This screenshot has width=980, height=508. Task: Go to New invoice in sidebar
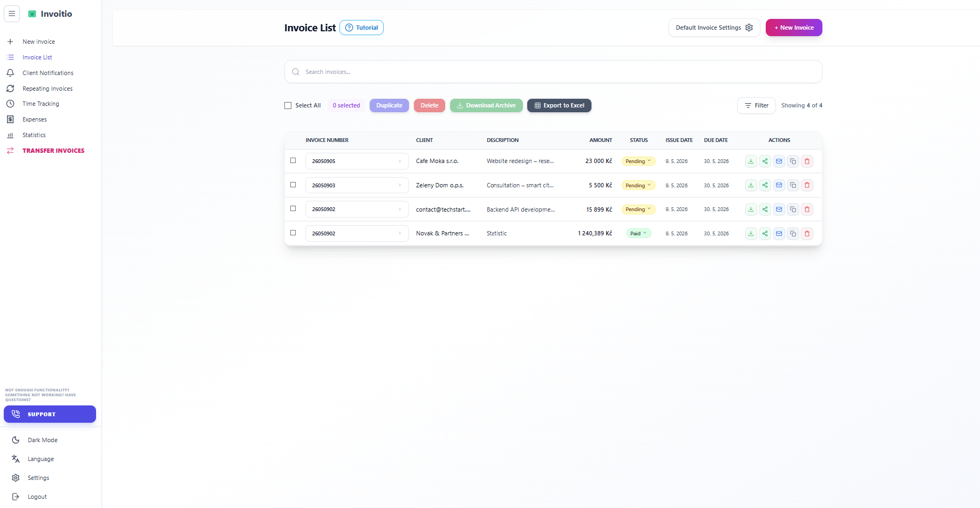click(x=38, y=42)
